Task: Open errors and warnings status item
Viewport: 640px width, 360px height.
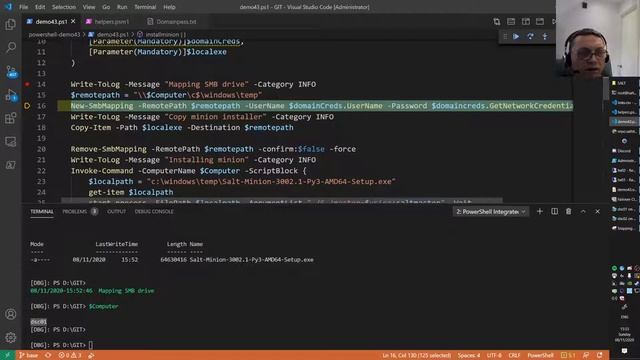Action: (x=70, y=355)
